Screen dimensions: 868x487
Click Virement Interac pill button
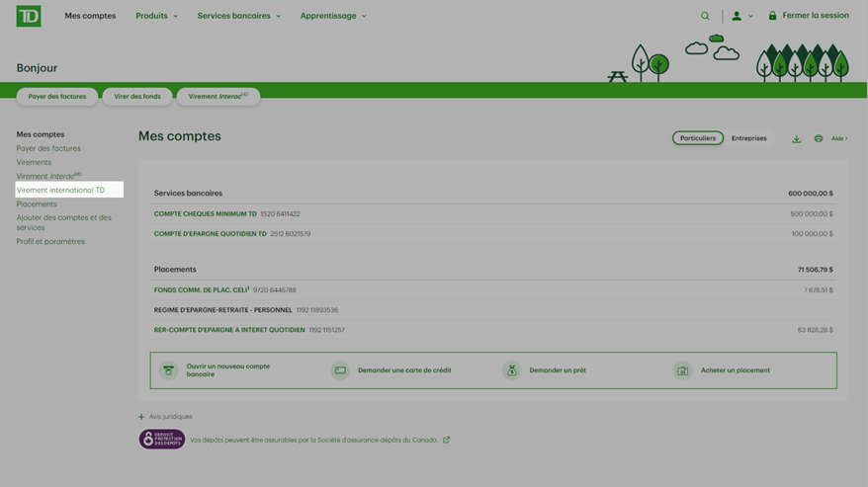click(218, 96)
